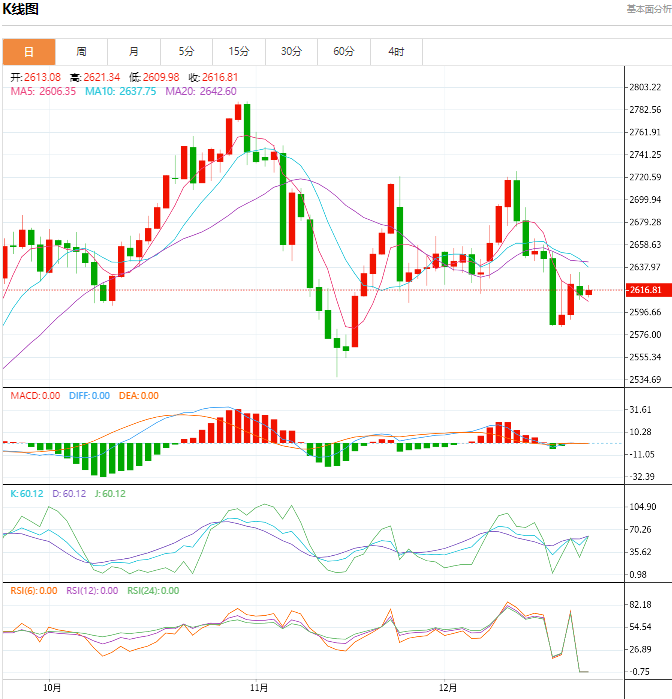The image size is (672, 699).
Task: Click the MACD indicator label
Action: click(35, 396)
